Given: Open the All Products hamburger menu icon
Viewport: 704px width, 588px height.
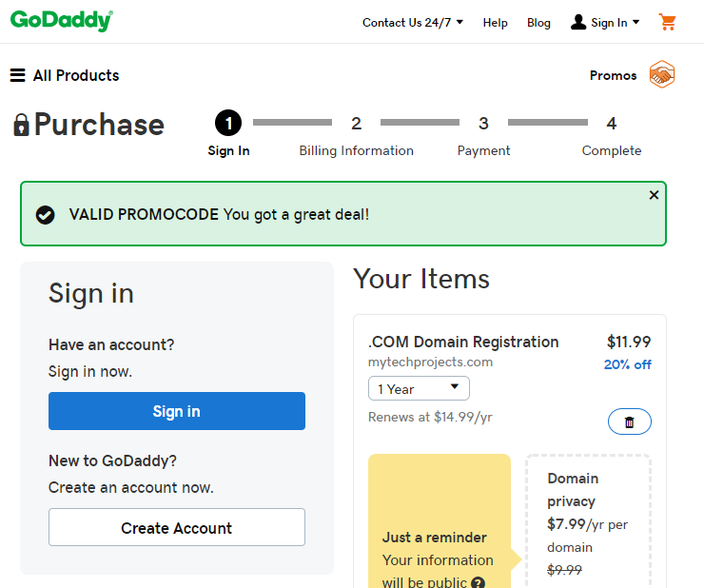Looking at the screenshot, I should pyautogui.click(x=18, y=75).
